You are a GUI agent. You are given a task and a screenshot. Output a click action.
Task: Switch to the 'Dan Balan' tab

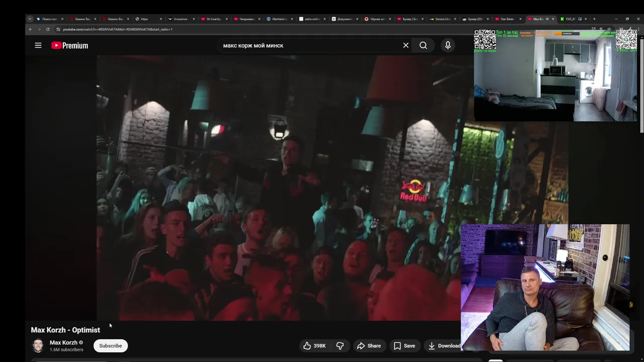(507, 19)
